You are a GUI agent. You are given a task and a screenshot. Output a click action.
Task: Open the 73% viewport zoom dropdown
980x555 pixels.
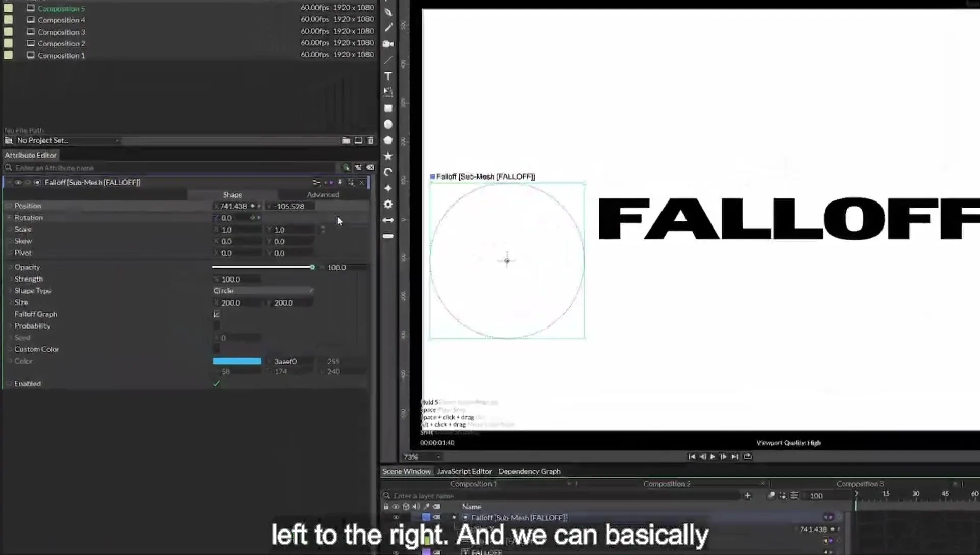pos(422,457)
